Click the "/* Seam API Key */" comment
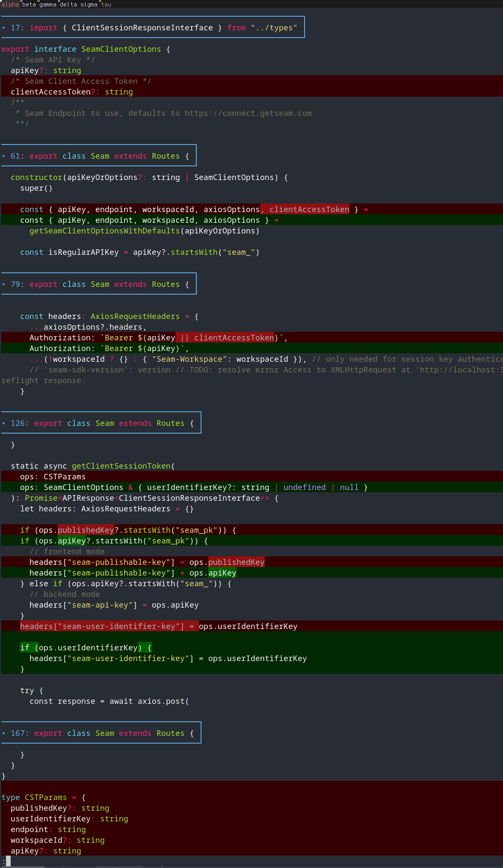The image size is (503, 868). [53, 60]
